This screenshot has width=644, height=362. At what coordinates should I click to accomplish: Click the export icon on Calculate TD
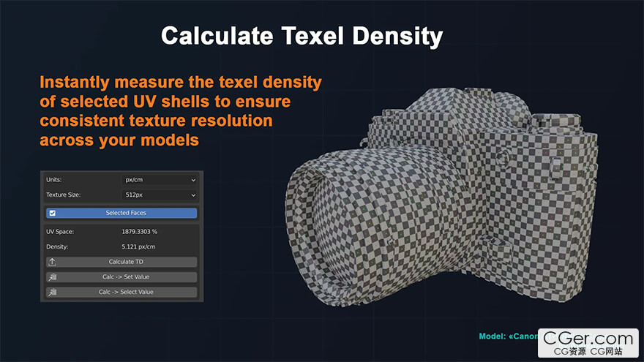[52, 262]
